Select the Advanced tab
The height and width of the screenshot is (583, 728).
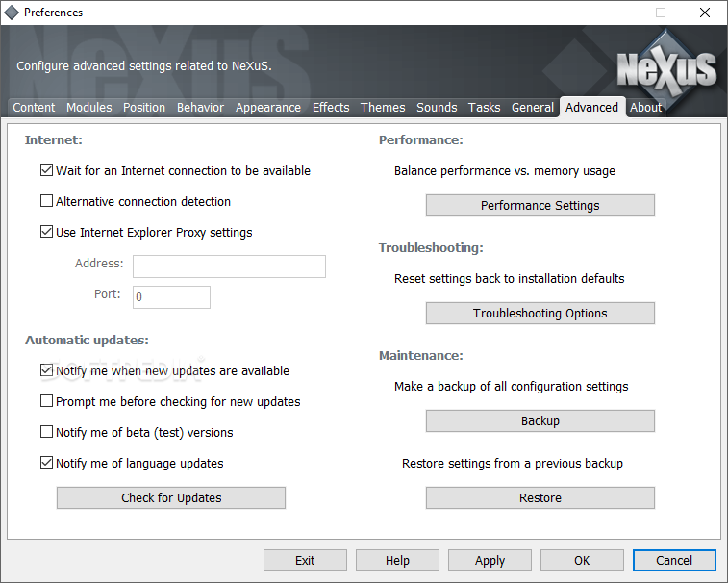click(592, 108)
